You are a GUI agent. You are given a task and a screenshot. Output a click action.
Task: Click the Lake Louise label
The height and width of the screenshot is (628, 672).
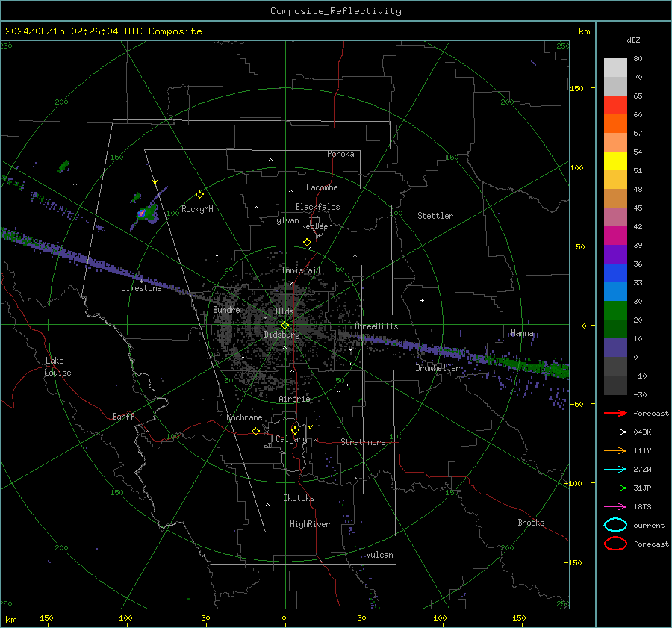tap(58, 367)
